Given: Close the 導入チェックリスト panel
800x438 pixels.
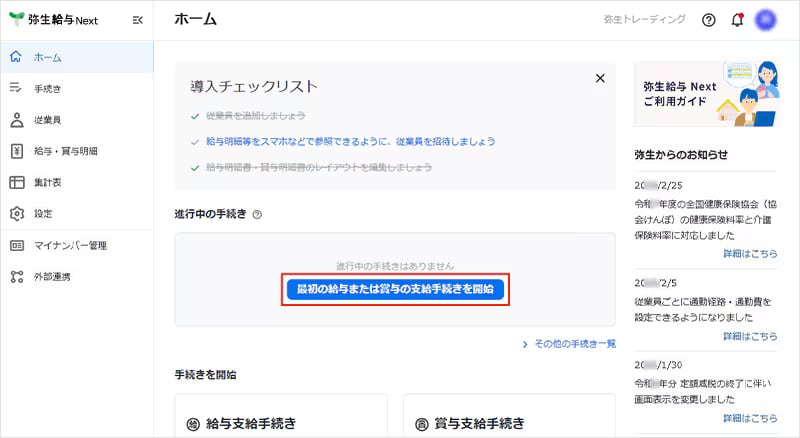Looking at the screenshot, I should pos(600,78).
